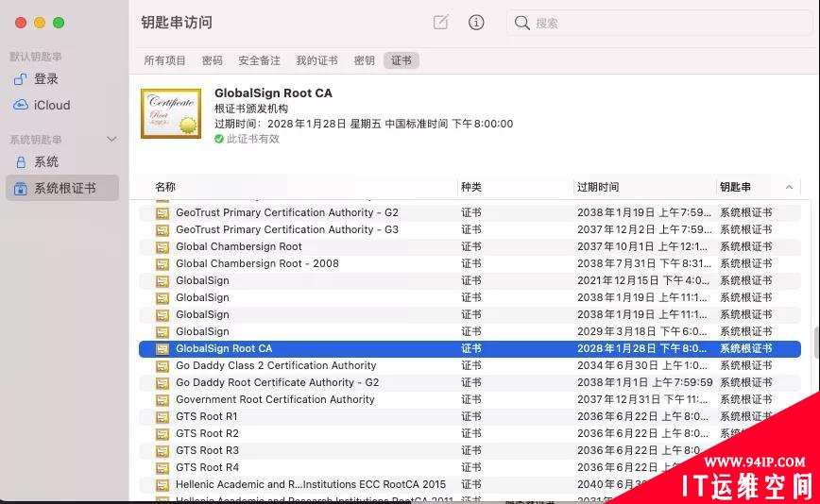
Task: Click icon beside Go Daddy Class 2 row
Action: 162,365
